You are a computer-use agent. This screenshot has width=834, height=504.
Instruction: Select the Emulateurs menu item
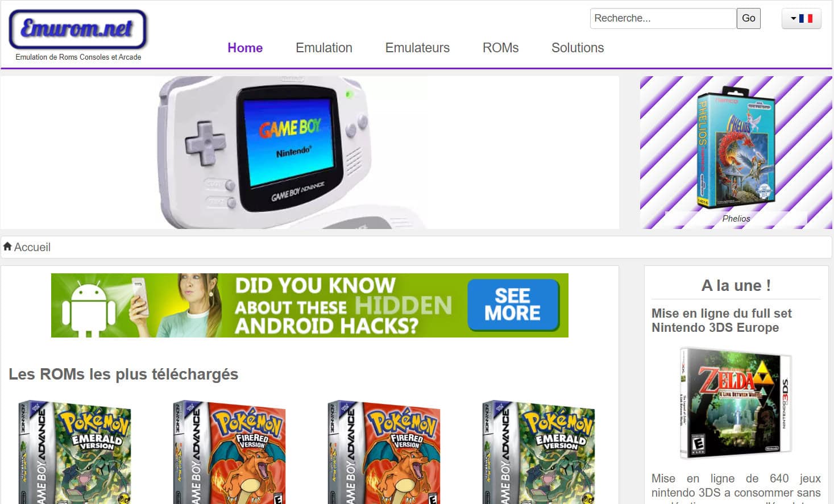pyautogui.click(x=417, y=48)
